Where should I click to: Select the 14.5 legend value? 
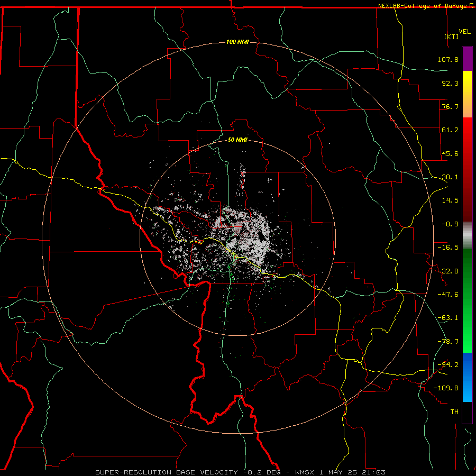click(x=450, y=200)
